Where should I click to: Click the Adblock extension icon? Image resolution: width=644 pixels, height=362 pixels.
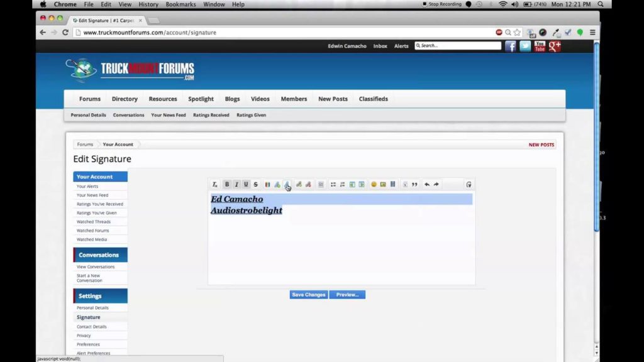[499, 33]
